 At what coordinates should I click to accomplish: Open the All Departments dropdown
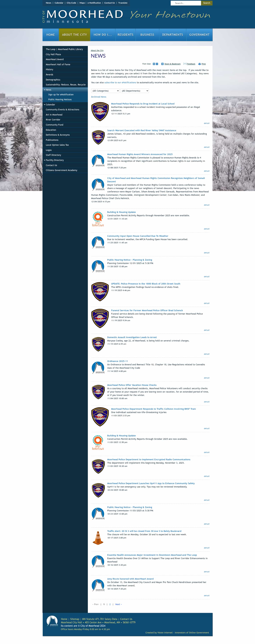[135, 91]
